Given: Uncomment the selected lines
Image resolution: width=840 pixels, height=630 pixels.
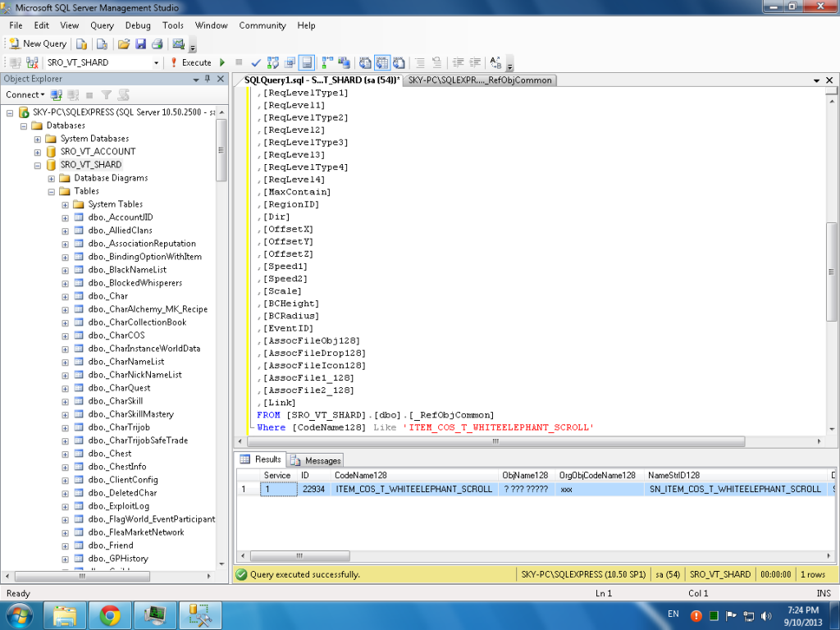Looking at the screenshot, I should (x=436, y=62).
